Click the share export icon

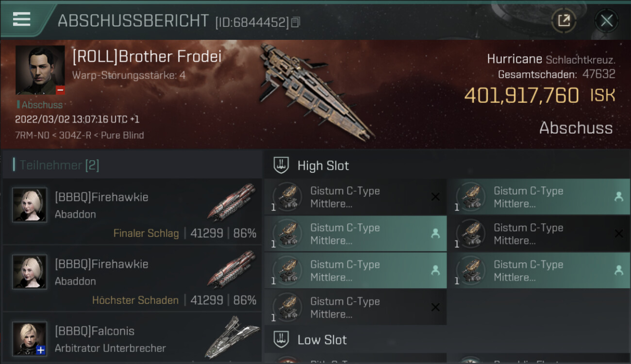564,20
